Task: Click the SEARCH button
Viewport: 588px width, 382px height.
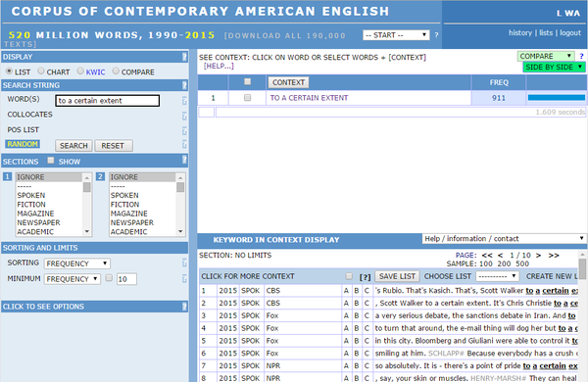Action: (x=73, y=145)
